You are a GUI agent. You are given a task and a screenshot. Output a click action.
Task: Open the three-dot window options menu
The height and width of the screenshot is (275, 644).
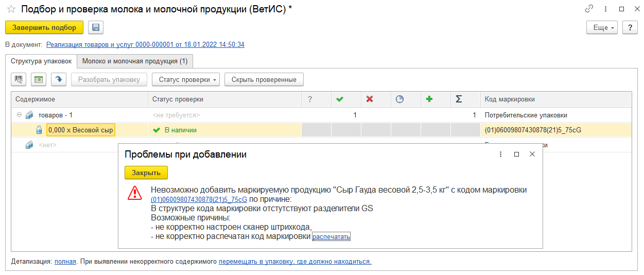click(x=605, y=9)
